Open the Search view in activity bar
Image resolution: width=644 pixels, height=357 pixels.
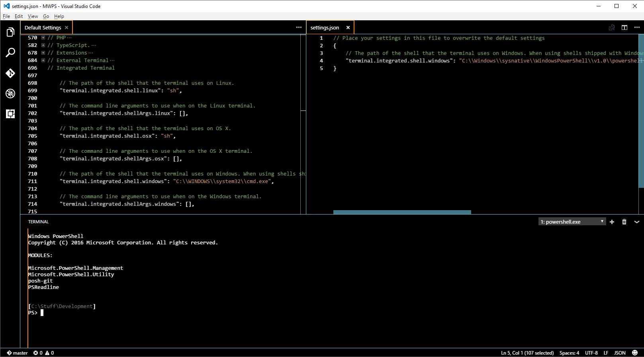10,53
